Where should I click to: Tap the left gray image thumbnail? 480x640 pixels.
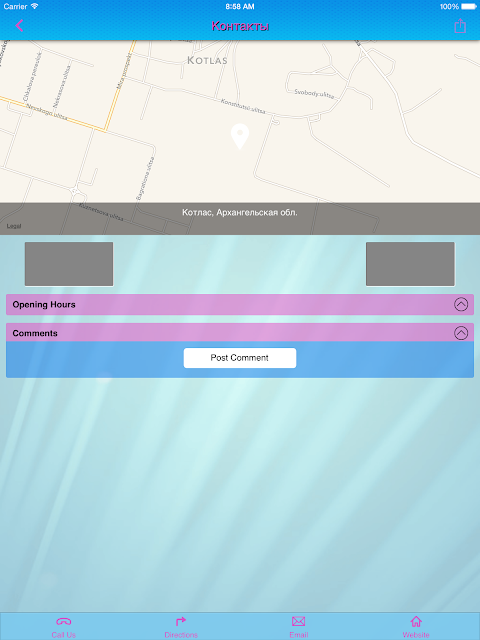[69, 264]
